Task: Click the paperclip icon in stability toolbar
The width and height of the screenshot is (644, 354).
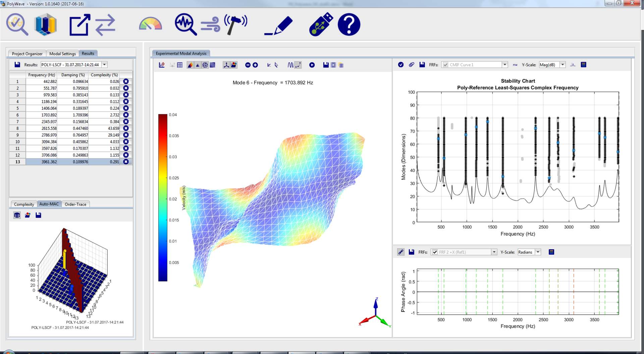Action: tap(411, 65)
